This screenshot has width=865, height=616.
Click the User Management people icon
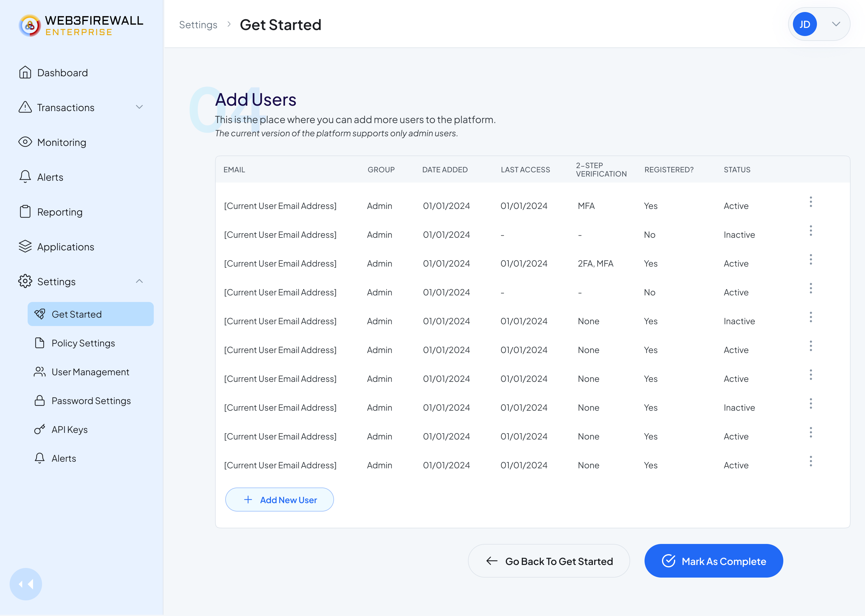pyautogui.click(x=40, y=372)
